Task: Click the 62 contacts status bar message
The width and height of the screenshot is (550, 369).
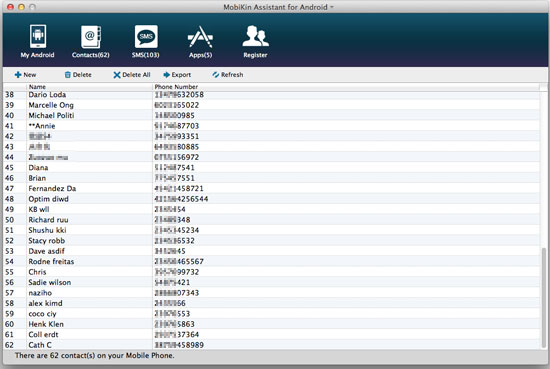Action: pos(95,356)
